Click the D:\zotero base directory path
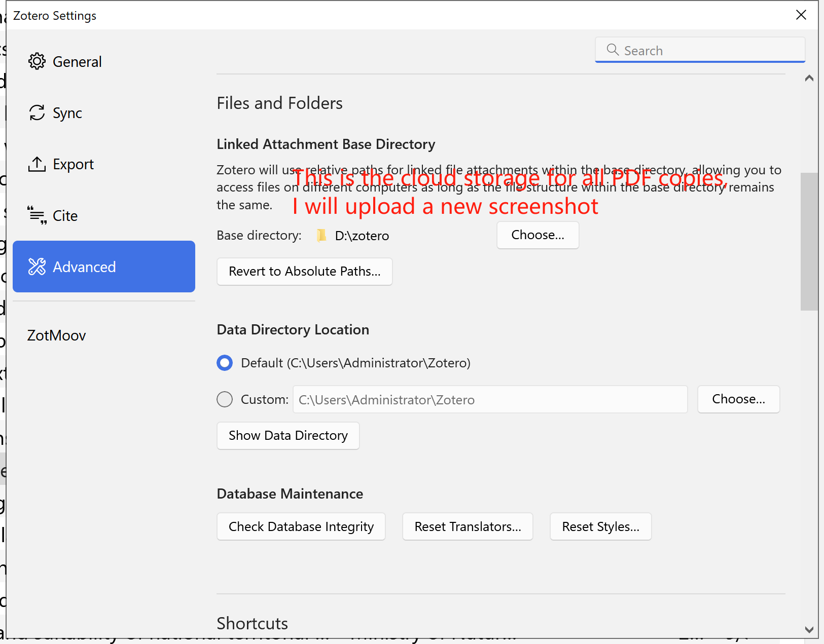The width and height of the screenshot is (824, 644). pyautogui.click(x=362, y=236)
